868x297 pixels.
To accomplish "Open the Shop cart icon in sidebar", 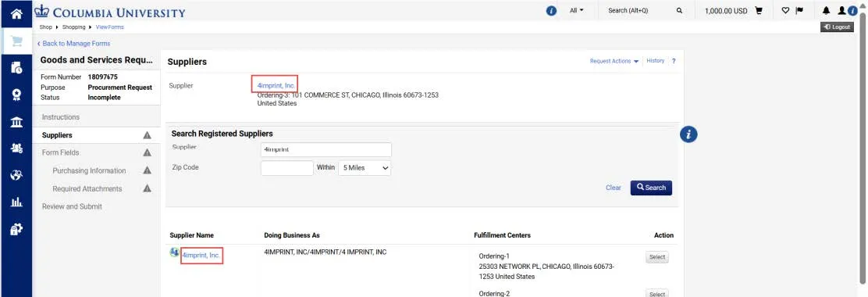I will pos(16,41).
